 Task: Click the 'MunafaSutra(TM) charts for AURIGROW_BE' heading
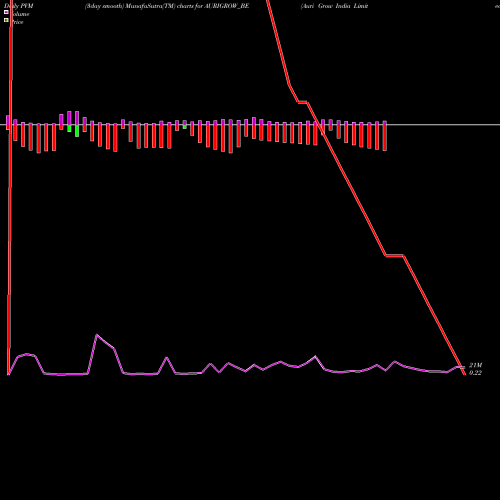pos(187,6)
